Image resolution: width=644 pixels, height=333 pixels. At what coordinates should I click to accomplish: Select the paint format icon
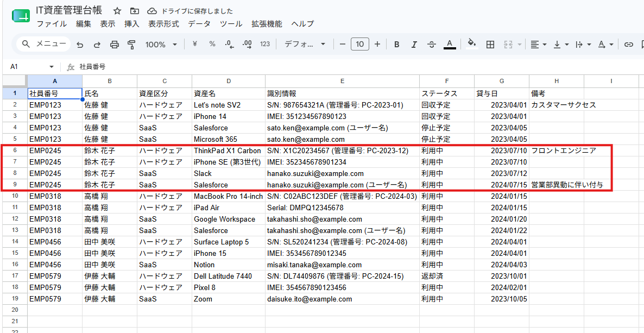132,45
